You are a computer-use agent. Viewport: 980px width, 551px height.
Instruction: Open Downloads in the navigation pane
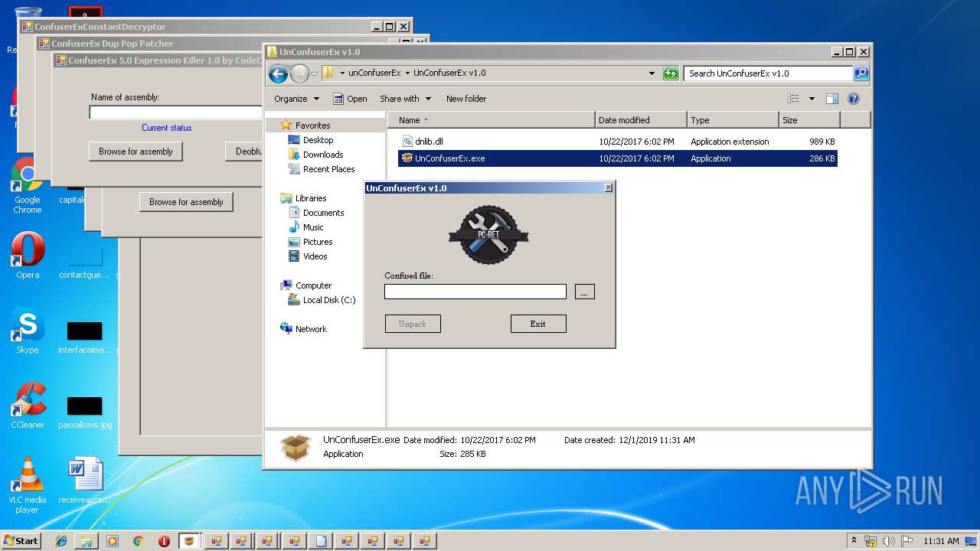click(323, 155)
